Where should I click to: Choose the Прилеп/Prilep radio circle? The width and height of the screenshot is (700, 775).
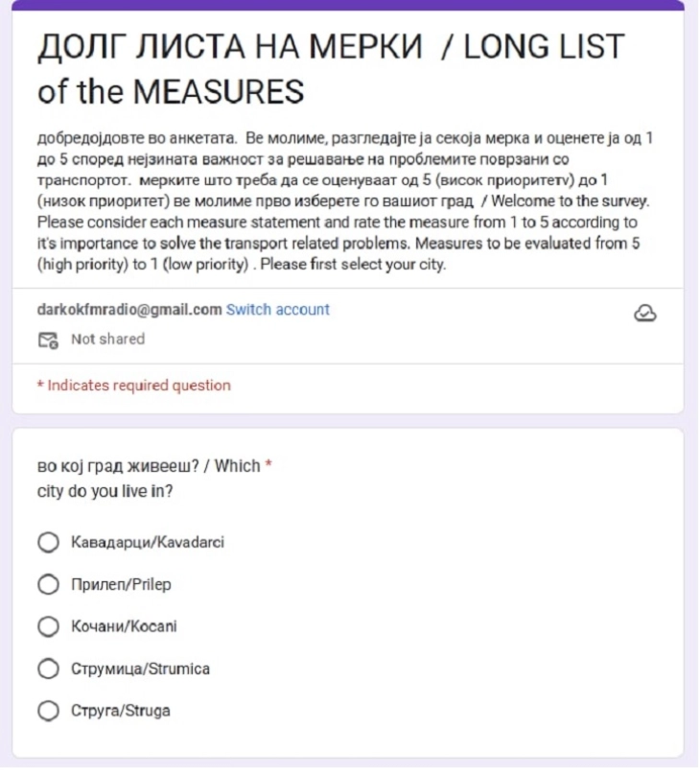(48, 584)
